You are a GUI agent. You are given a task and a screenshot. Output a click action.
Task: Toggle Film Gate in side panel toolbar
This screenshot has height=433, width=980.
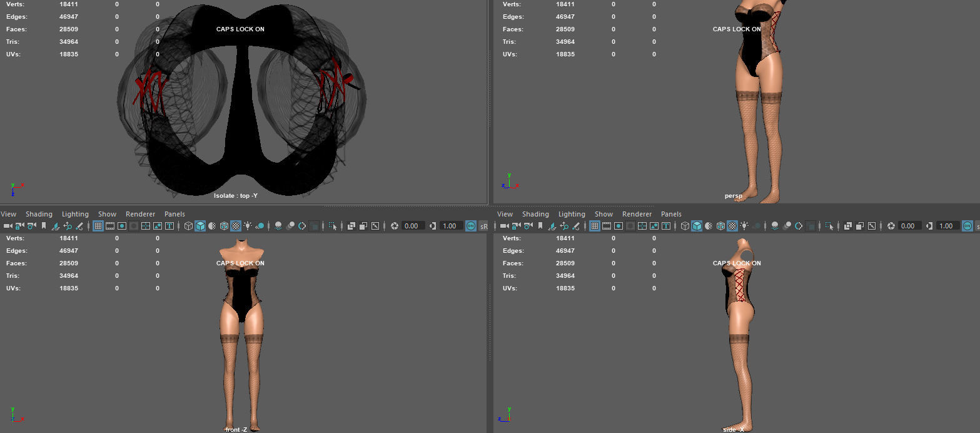(x=607, y=226)
